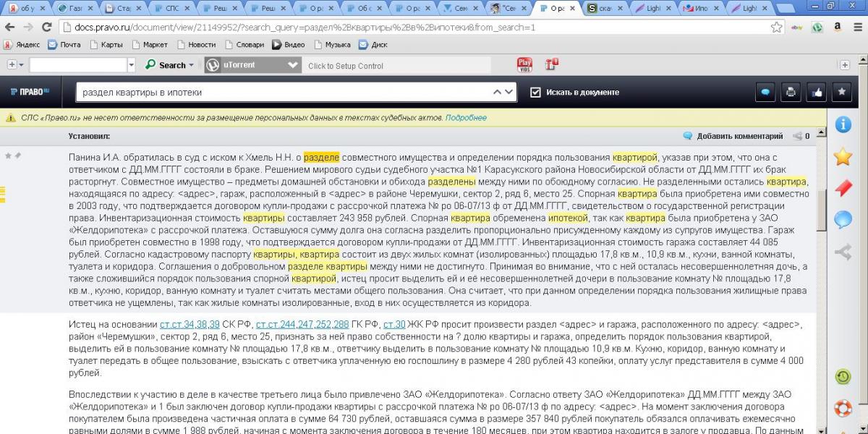This screenshot has height=434, width=868.
Task: Uncheck the 'Искать в документе' checkbox
Action: point(535,93)
